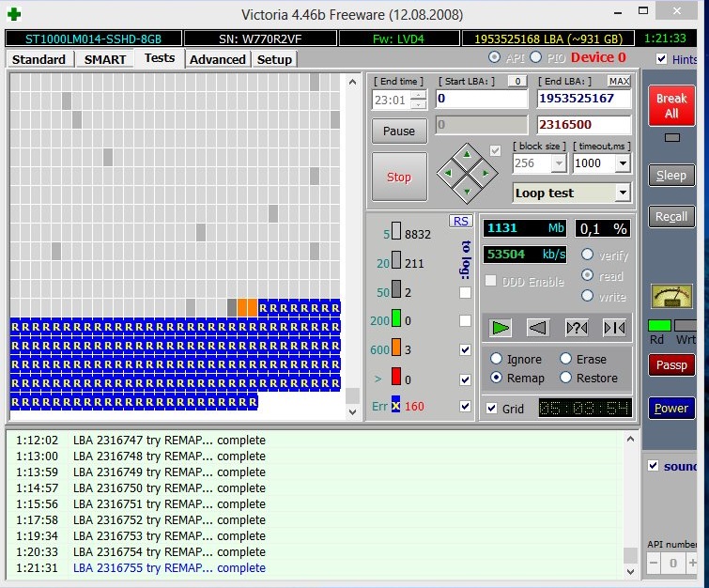Click the Start LBA input field
The width and height of the screenshot is (709, 588).
(481, 99)
